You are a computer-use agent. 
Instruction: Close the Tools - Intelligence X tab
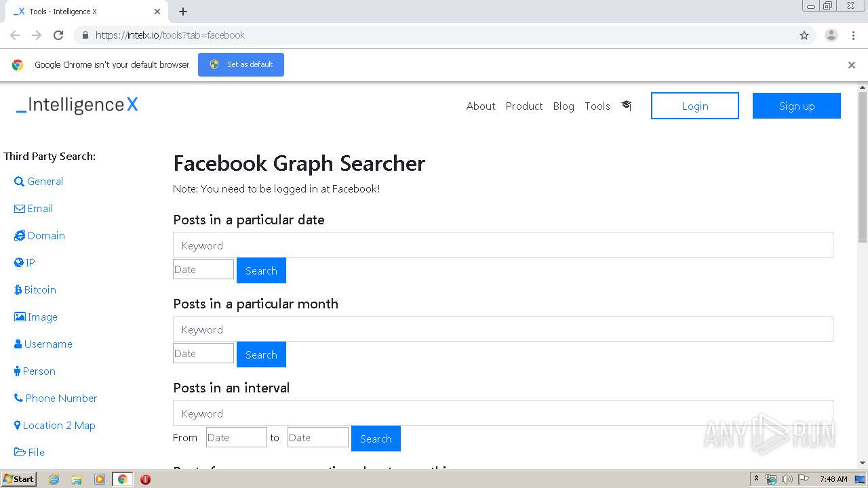click(157, 12)
